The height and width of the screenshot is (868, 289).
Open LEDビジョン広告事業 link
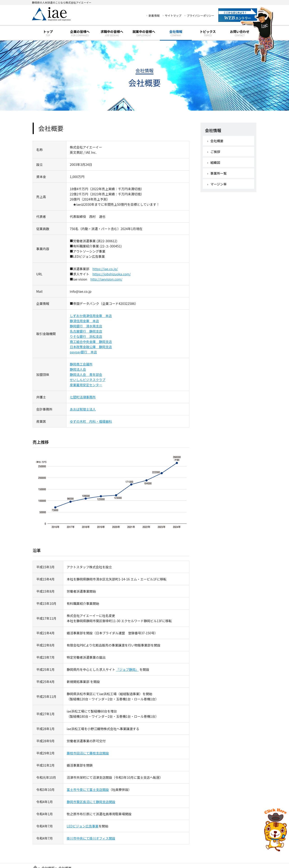point(82,826)
